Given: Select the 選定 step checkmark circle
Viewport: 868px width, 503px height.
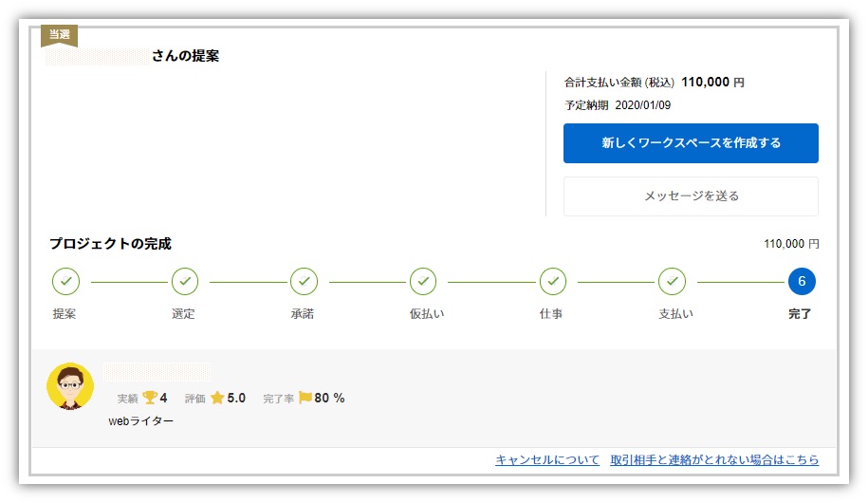Looking at the screenshot, I should pos(185,282).
